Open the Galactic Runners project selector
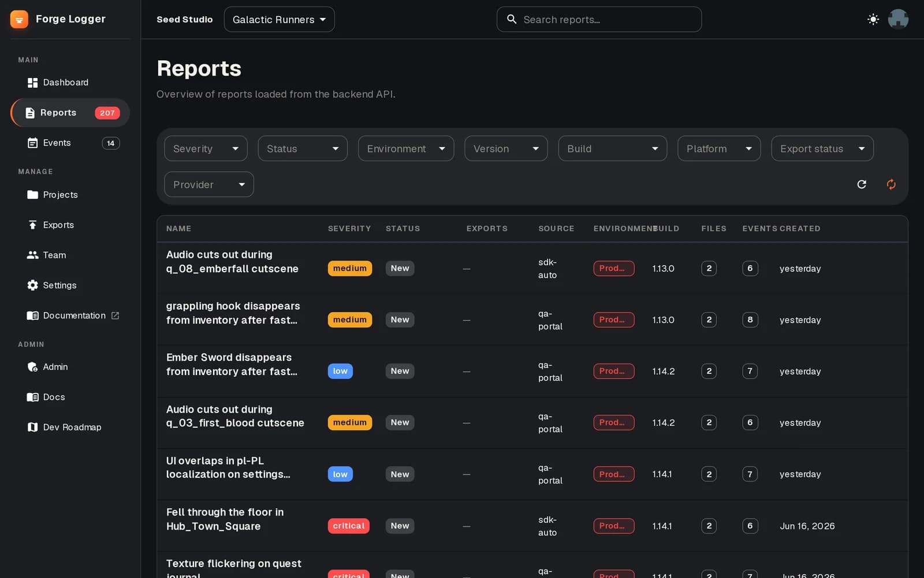 click(x=279, y=19)
